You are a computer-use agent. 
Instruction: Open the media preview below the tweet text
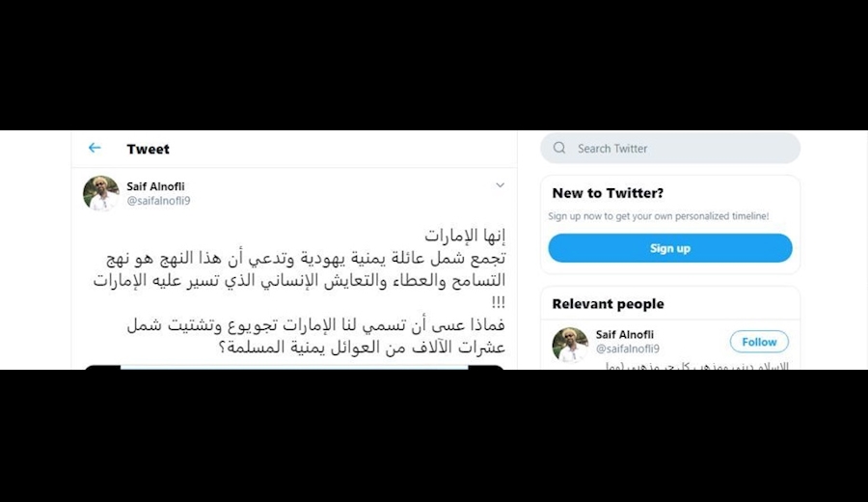294,367
